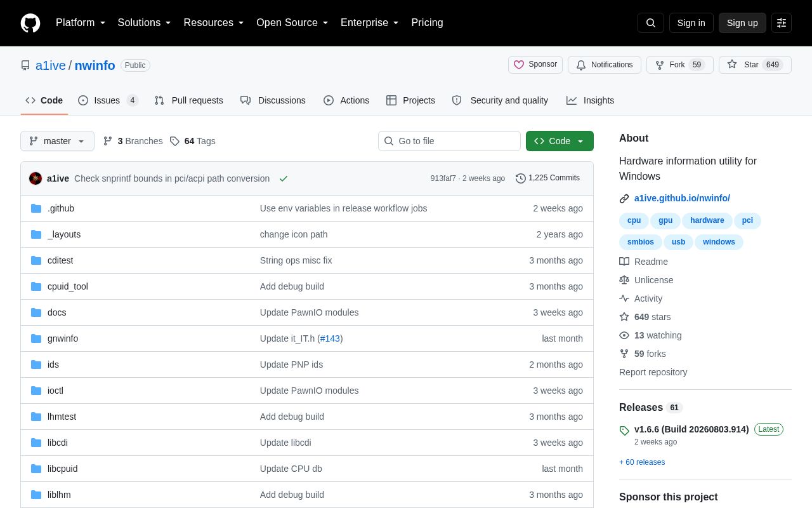
Task: Click the Sign in button
Action: tap(691, 23)
